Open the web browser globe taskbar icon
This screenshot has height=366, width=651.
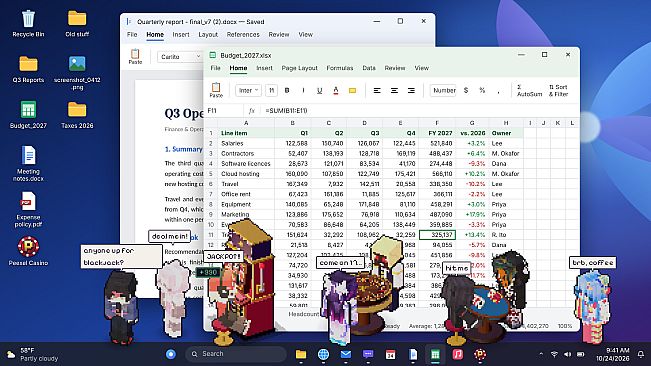point(323,354)
